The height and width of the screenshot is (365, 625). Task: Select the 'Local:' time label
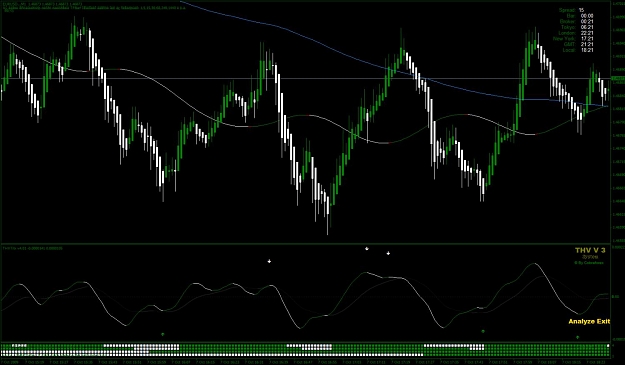click(569, 50)
